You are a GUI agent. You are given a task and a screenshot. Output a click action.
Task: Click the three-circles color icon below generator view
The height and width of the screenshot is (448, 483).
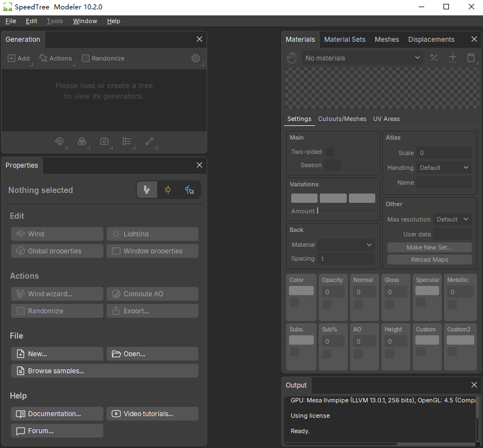point(82,141)
